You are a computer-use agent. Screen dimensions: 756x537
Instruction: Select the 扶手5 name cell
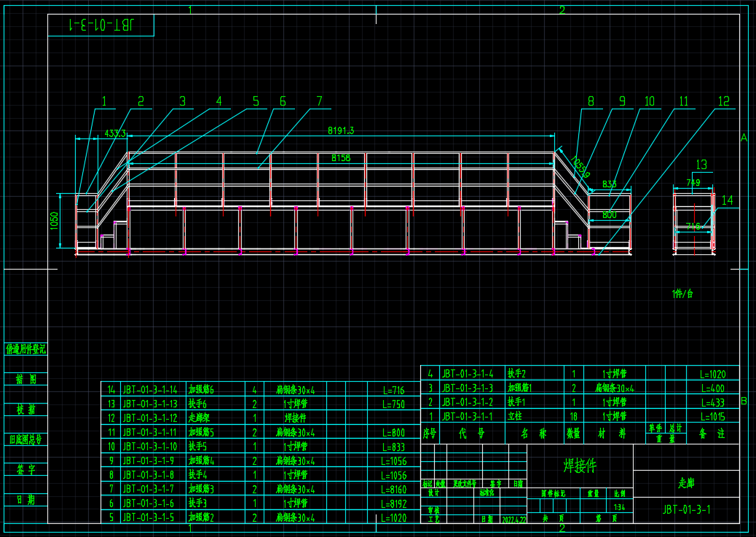click(x=197, y=447)
